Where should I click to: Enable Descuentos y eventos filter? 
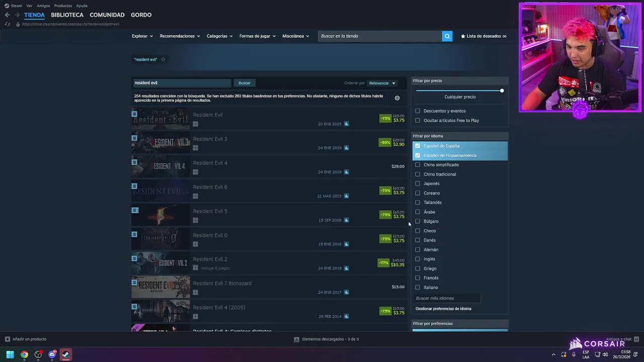click(418, 111)
